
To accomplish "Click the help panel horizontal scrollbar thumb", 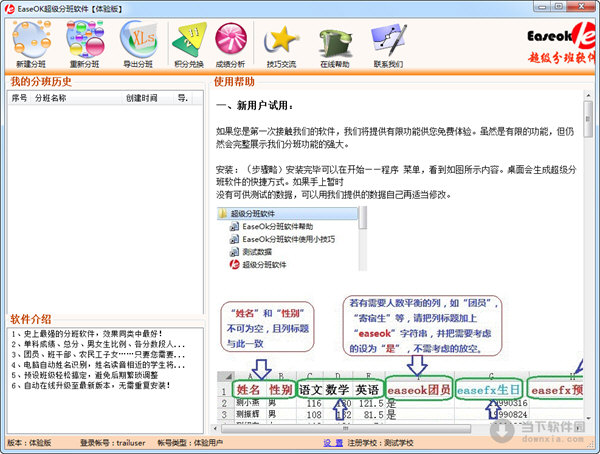I will (346, 428).
